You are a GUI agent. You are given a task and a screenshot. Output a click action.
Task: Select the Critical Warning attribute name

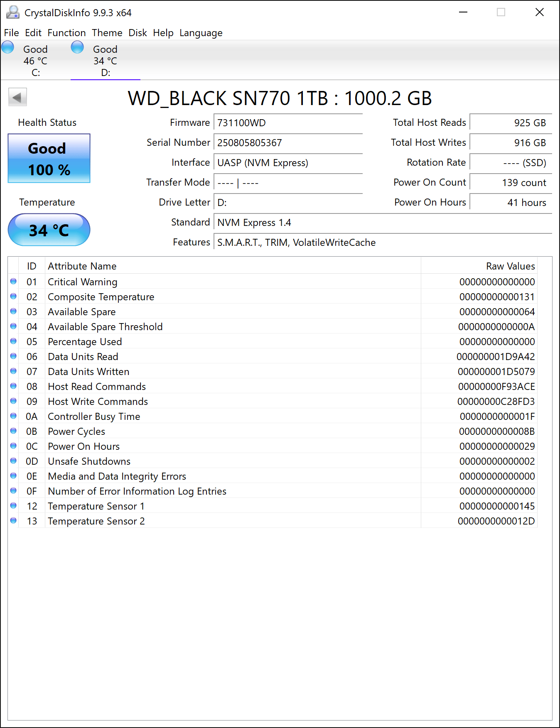click(83, 282)
